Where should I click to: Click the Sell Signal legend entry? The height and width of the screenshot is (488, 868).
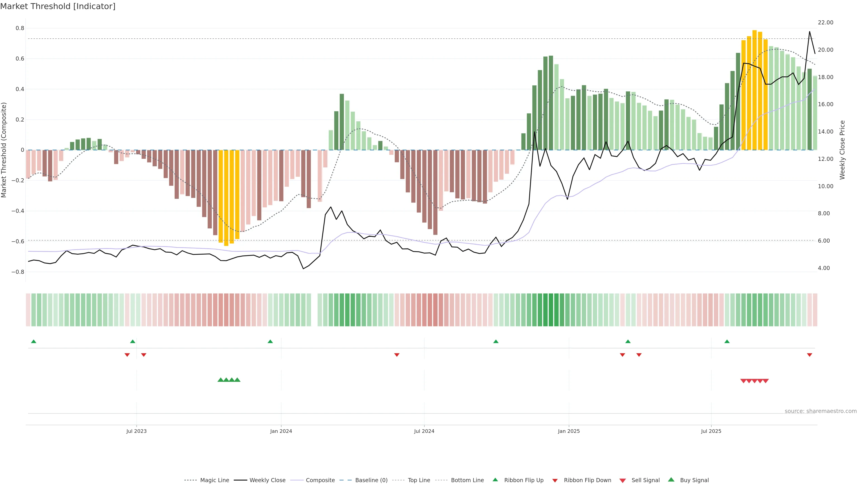click(x=645, y=480)
